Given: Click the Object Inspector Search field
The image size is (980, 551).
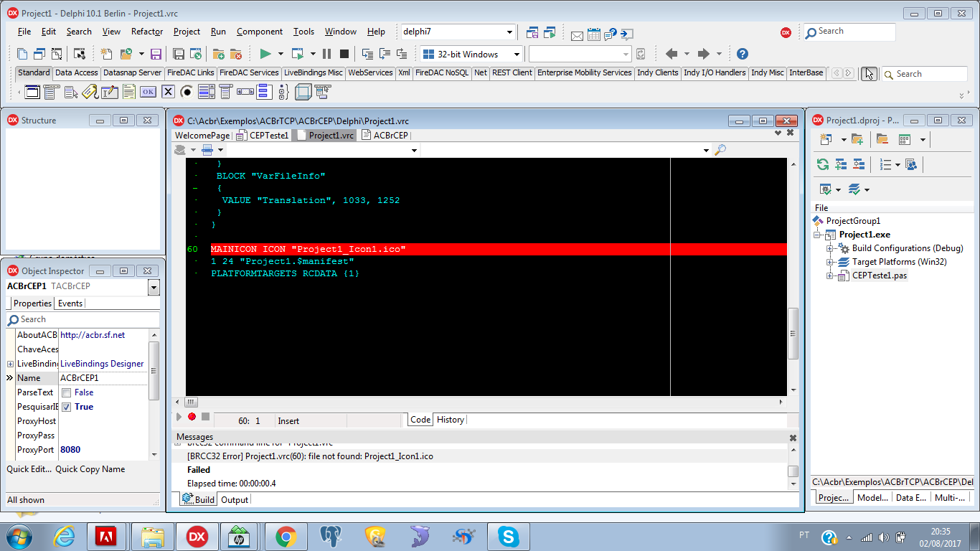Looking at the screenshot, I should (x=83, y=319).
